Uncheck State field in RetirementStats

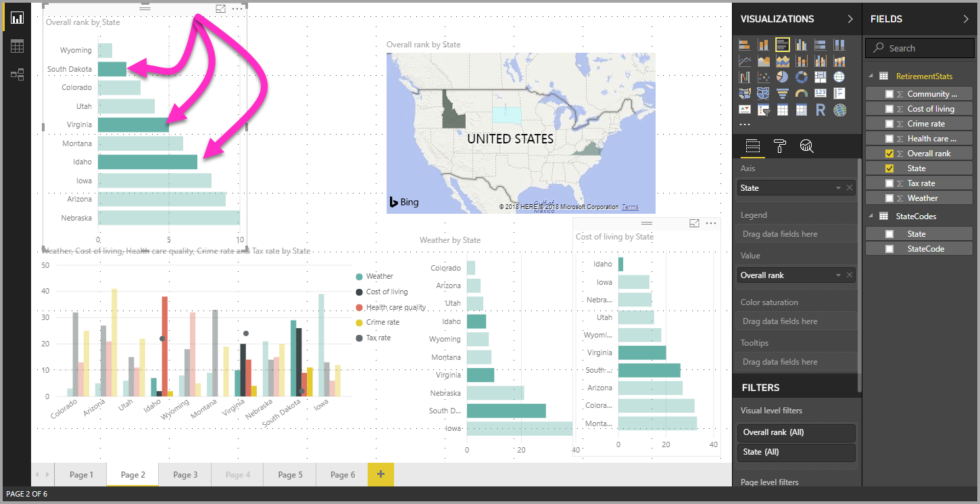(x=889, y=168)
